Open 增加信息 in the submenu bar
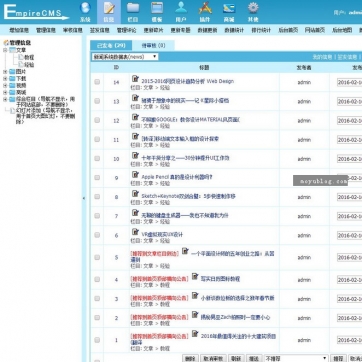Viewport: 362px width, 362px height. (19, 30)
